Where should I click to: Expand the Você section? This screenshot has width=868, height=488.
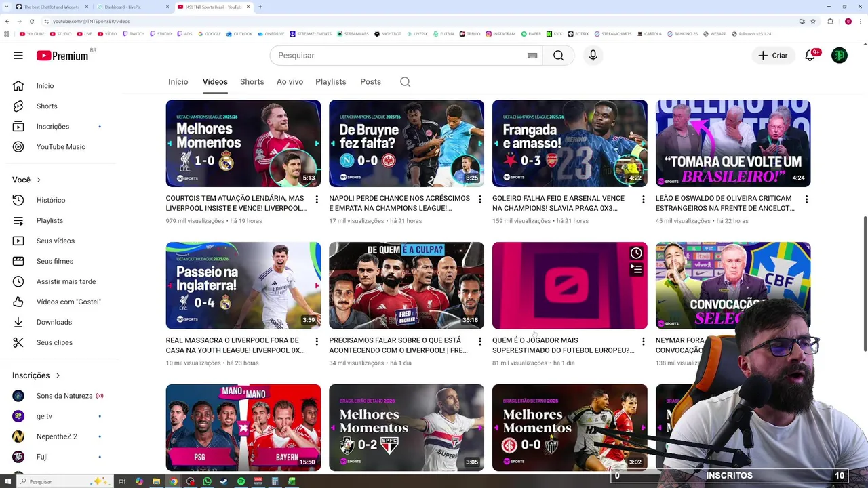pos(26,180)
